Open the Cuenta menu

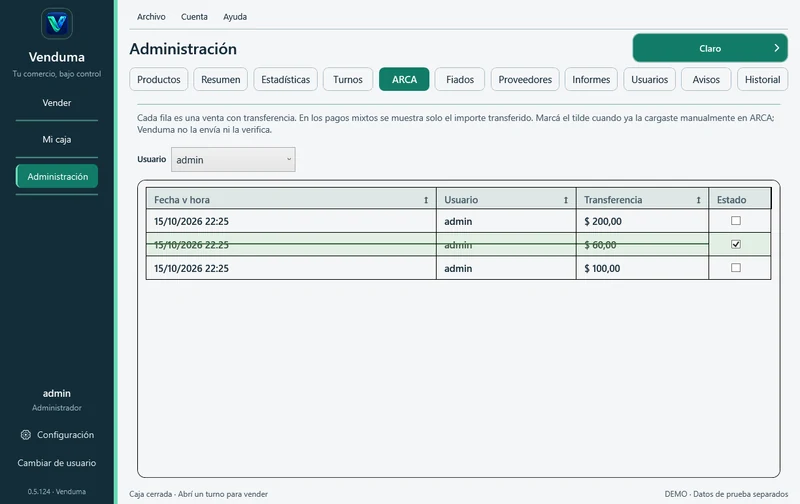coord(194,17)
